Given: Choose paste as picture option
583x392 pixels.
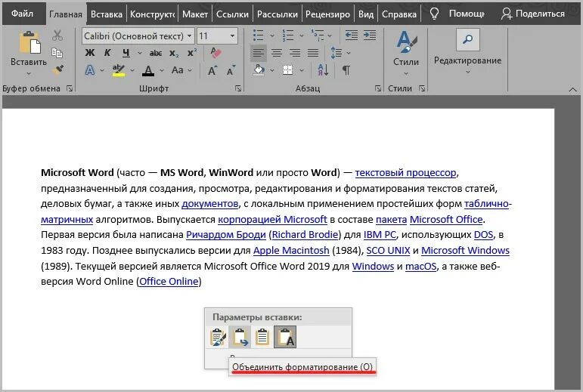Looking at the screenshot, I should coord(262,337).
